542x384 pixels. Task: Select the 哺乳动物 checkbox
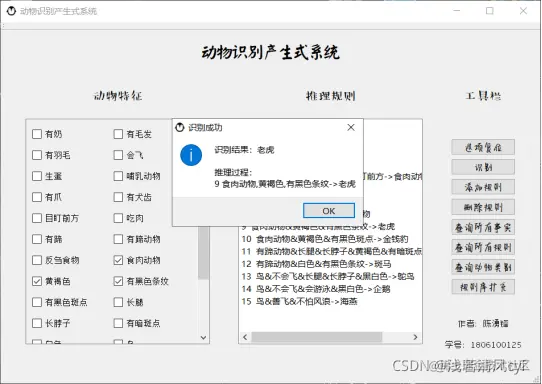click(118, 176)
